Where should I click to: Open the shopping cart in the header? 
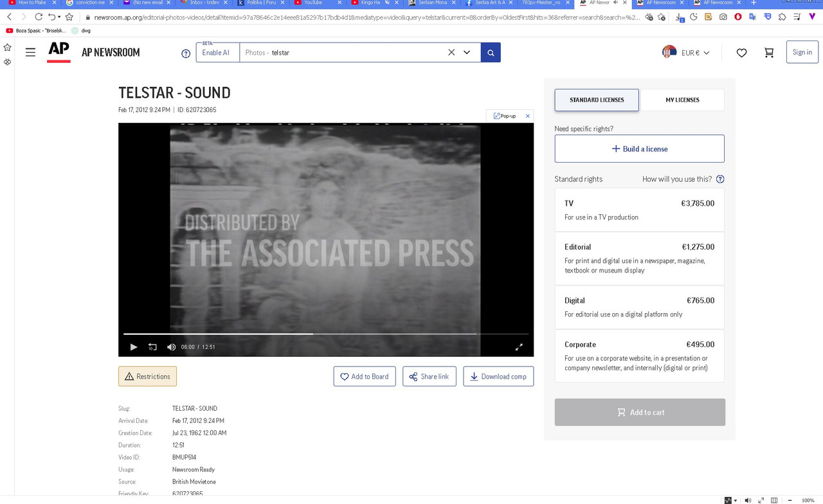(x=769, y=53)
